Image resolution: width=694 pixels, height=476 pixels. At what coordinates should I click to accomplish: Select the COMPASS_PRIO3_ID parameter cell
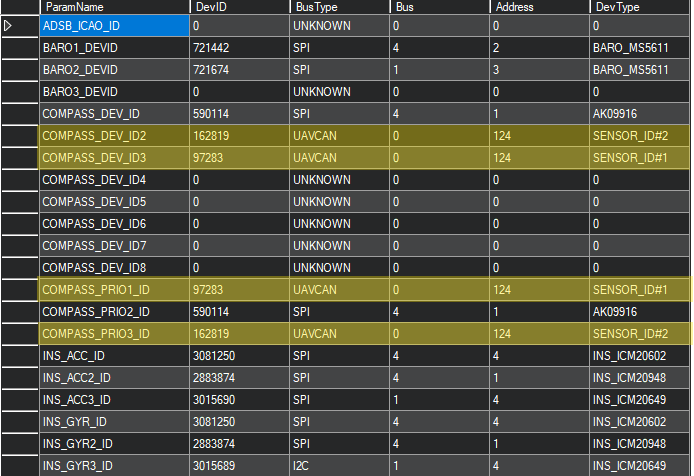click(x=113, y=334)
